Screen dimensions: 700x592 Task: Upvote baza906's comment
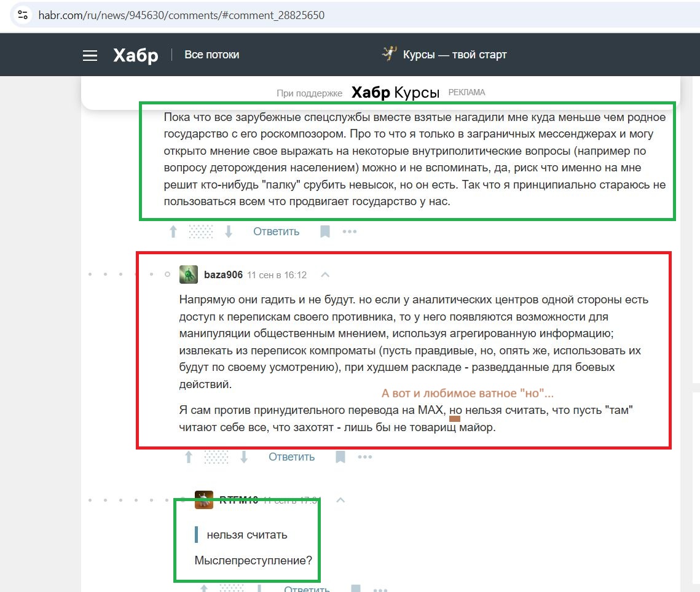click(189, 457)
